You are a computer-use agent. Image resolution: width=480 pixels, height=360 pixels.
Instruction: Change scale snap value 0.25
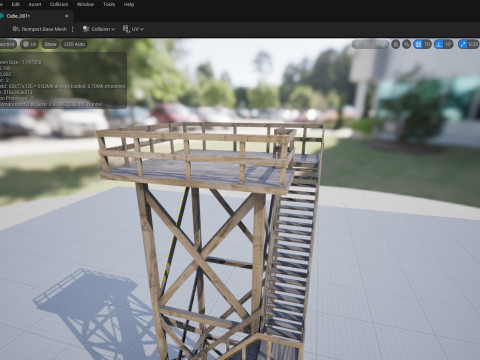(473, 44)
